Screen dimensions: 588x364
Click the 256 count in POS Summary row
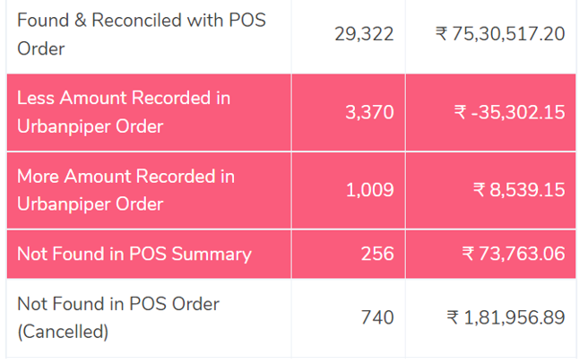(x=377, y=254)
